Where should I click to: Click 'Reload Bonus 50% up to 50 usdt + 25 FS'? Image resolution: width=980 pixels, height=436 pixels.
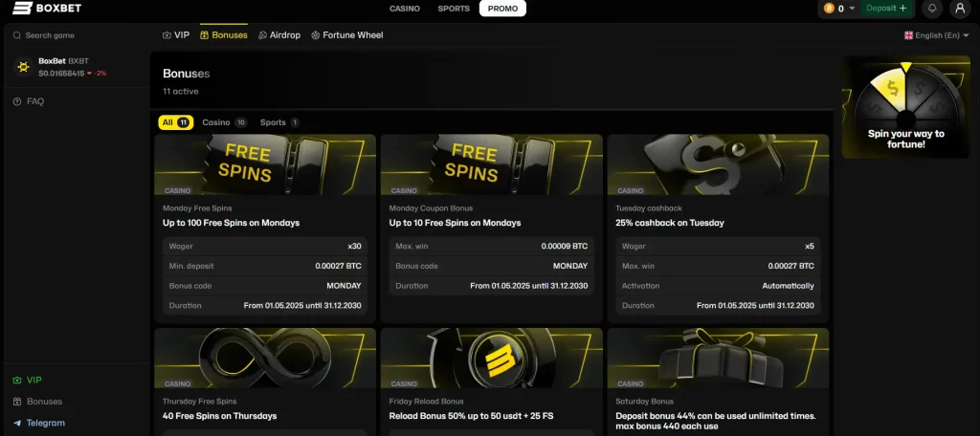tap(471, 416)
